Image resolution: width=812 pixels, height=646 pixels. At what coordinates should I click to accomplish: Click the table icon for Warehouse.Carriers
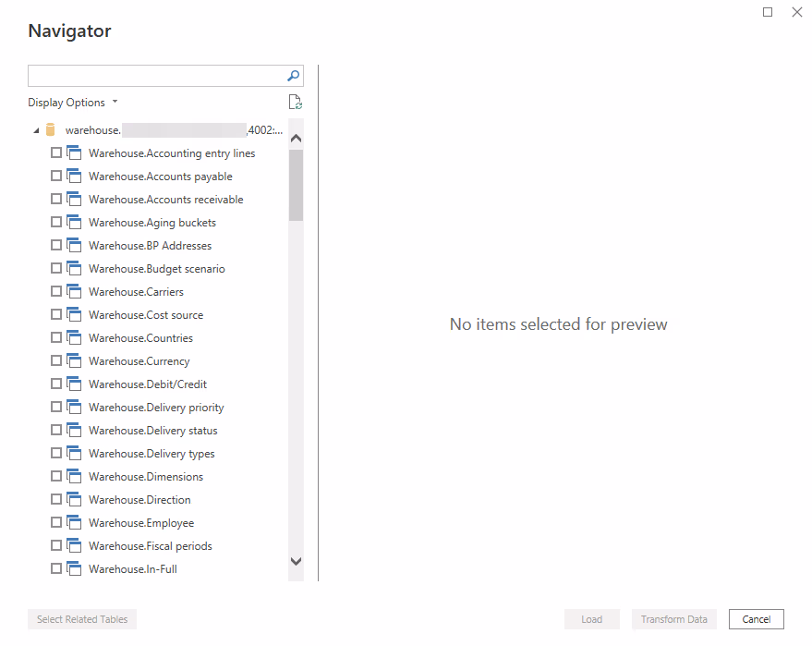pyautogui.click(x=75, y=292)
